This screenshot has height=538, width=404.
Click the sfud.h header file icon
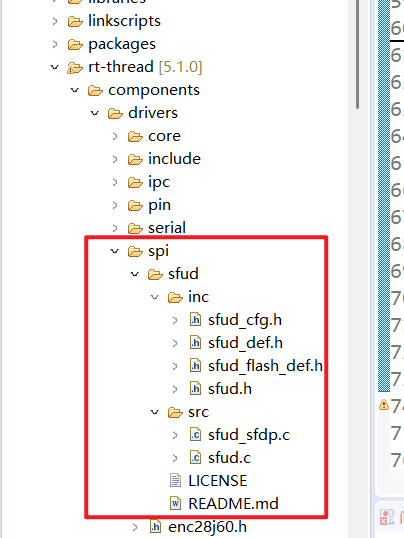click(x=195, y=389)
